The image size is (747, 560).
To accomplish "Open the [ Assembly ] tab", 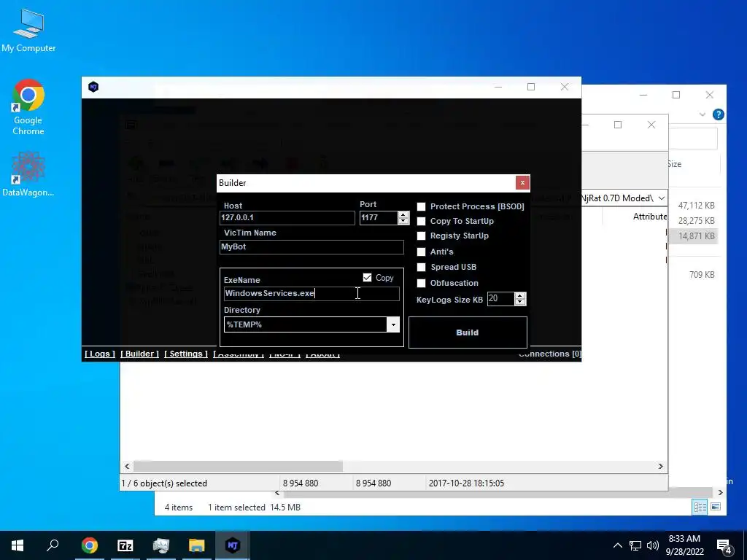I will [239, 354].
